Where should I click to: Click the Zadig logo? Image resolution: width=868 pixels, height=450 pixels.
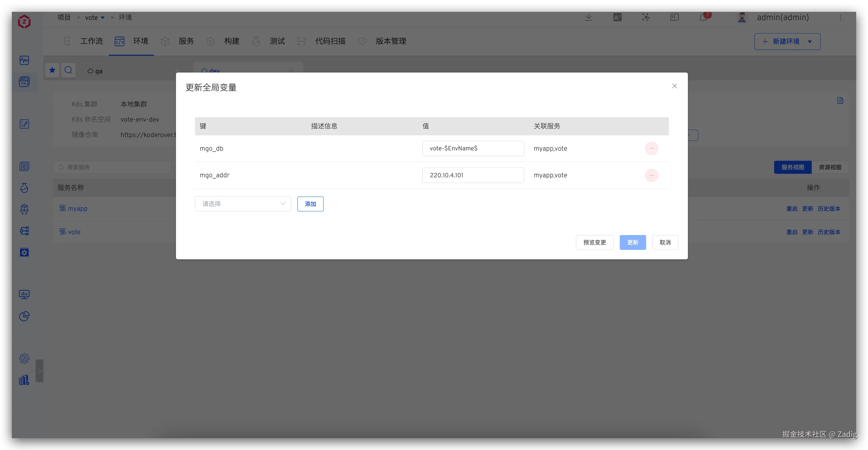coord(24,22)
